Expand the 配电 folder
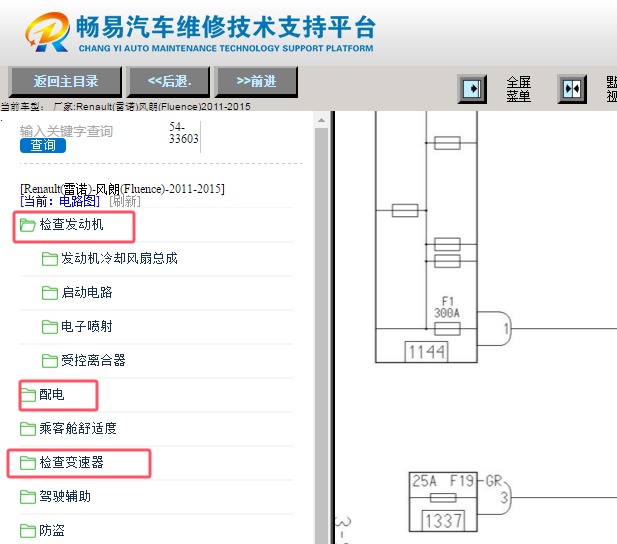Image resolution: width=617 pixels, height=544 pixels. (52, 394)
